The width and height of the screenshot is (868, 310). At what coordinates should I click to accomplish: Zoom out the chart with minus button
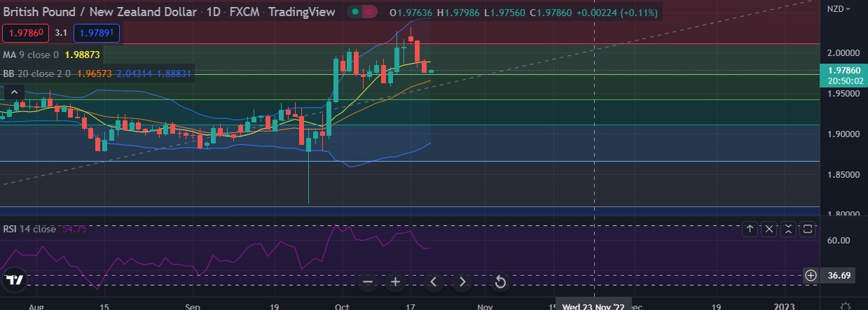coord(369,282)
